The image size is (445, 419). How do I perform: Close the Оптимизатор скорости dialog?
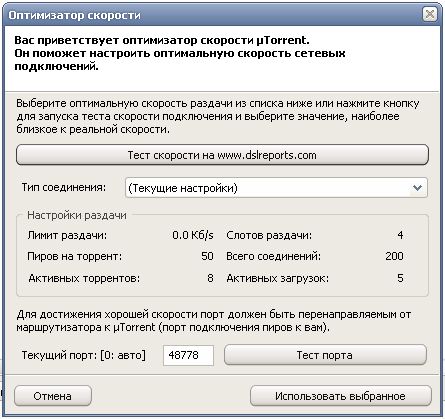[430, 14]
